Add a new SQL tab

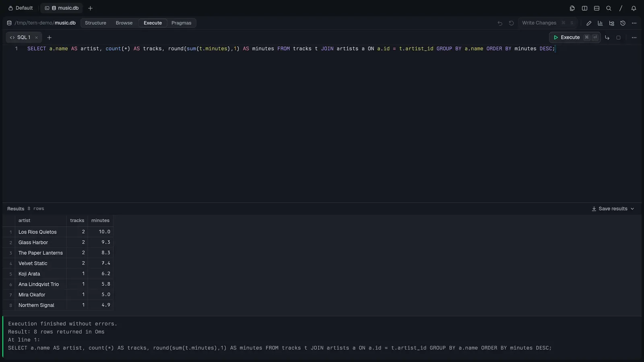(49, 37)
